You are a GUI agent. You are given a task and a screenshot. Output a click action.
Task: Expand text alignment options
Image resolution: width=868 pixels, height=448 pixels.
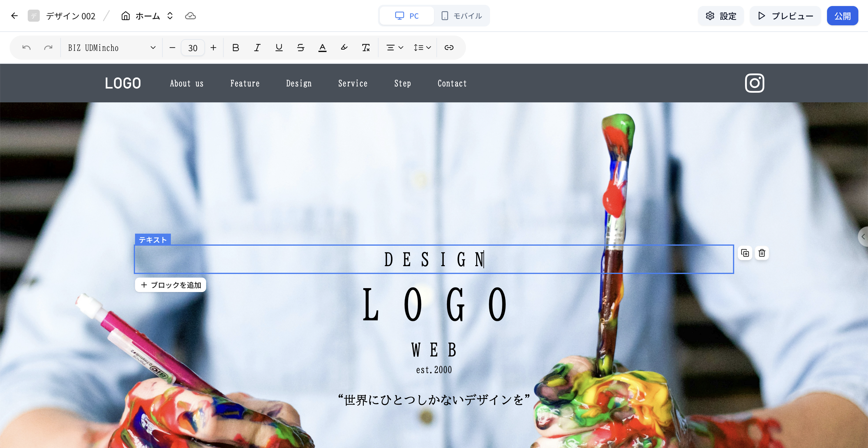(394, 48)
